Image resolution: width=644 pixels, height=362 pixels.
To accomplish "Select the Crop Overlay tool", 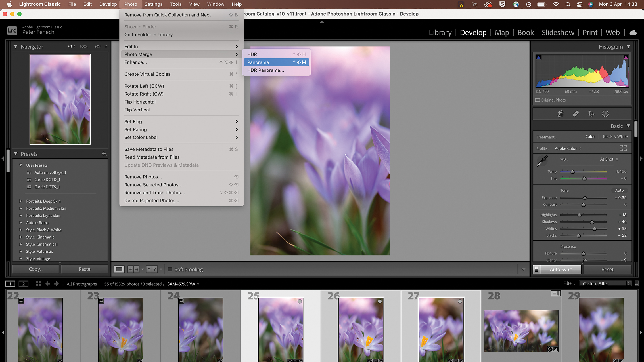I will 561,114.
